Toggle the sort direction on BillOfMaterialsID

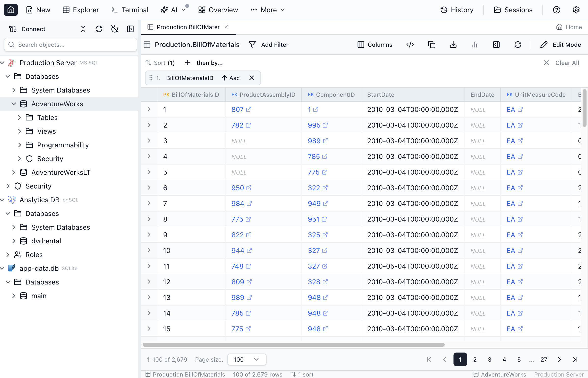click(x=231, y=78)
